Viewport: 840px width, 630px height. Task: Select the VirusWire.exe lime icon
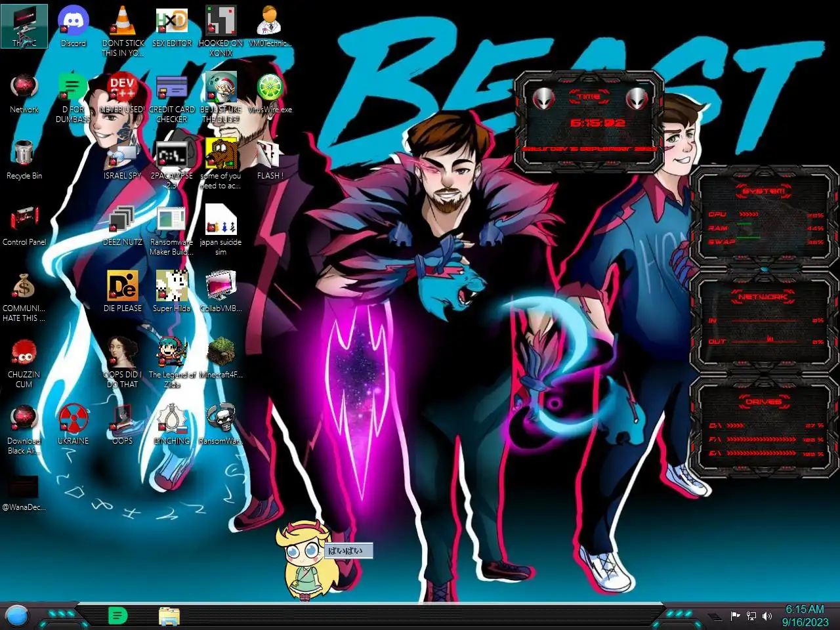pyautogui.click(x=270, y=93)
